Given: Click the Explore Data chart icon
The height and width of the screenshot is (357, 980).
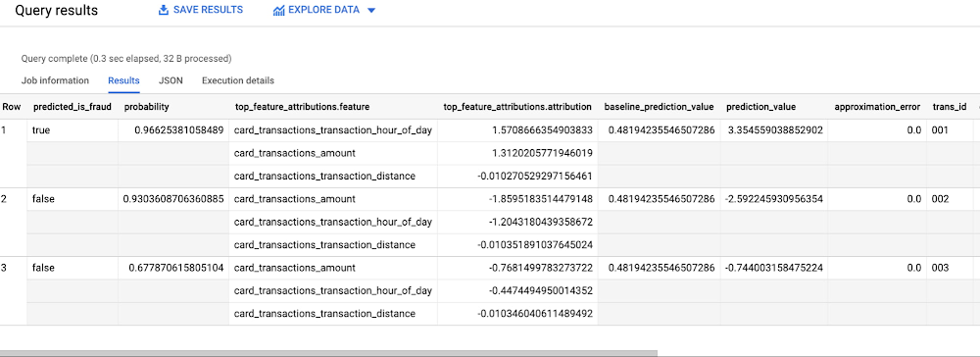Looking at the screenshot, I should 278,11.
